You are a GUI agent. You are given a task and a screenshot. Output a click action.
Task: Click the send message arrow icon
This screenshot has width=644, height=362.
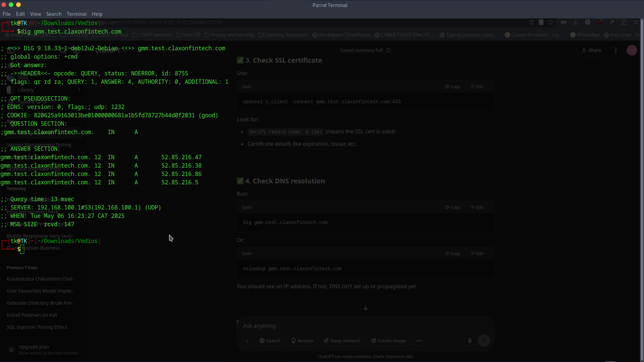(x=484, y=341)
